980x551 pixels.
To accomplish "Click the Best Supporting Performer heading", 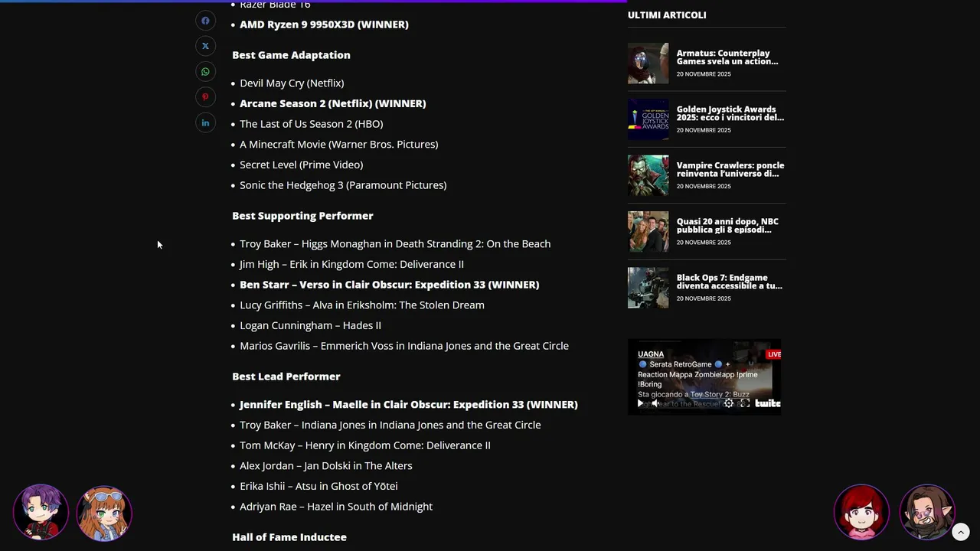I will [302, 216].
